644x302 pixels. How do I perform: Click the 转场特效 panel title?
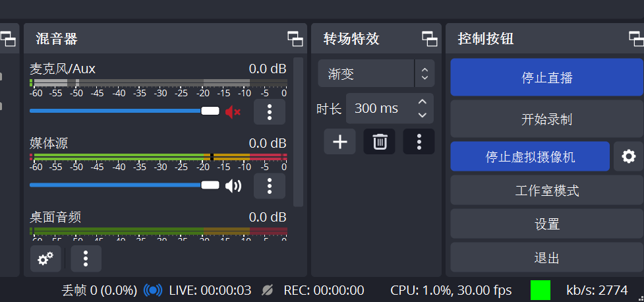(351, 39)
